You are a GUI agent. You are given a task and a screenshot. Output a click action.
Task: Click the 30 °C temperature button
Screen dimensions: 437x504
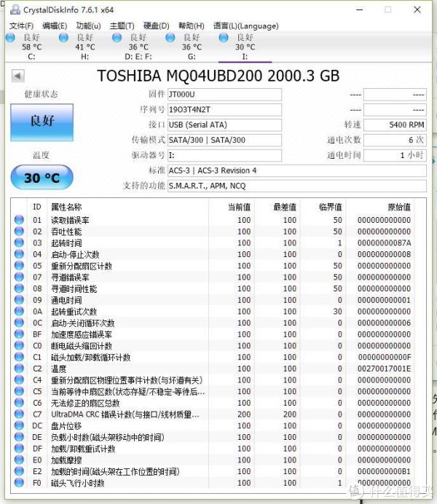click(x=42, y=178)
